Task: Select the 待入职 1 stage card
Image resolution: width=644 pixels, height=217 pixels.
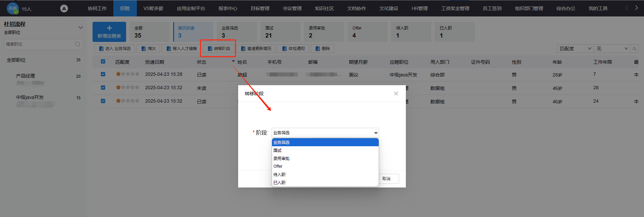Action: (411, 32)
